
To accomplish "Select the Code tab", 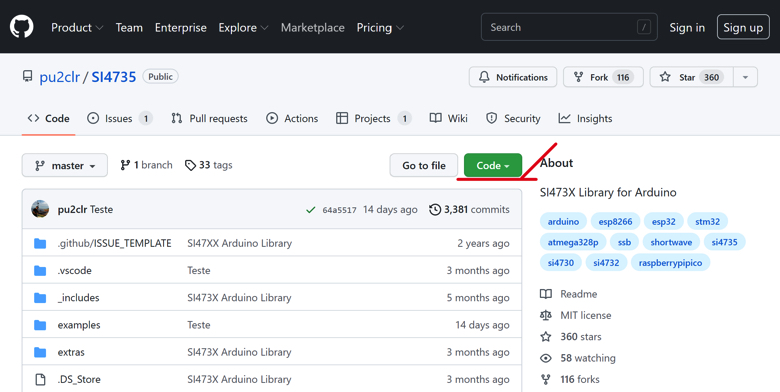I will 49,118.
